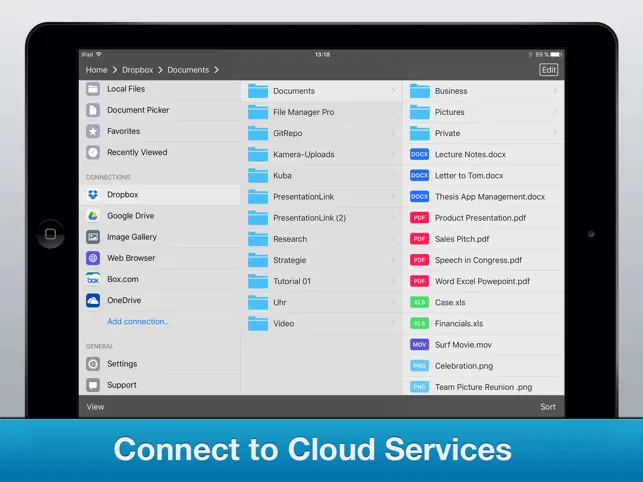Select the Research folder icon
This screenshot has width=643, height=482.
258,239
